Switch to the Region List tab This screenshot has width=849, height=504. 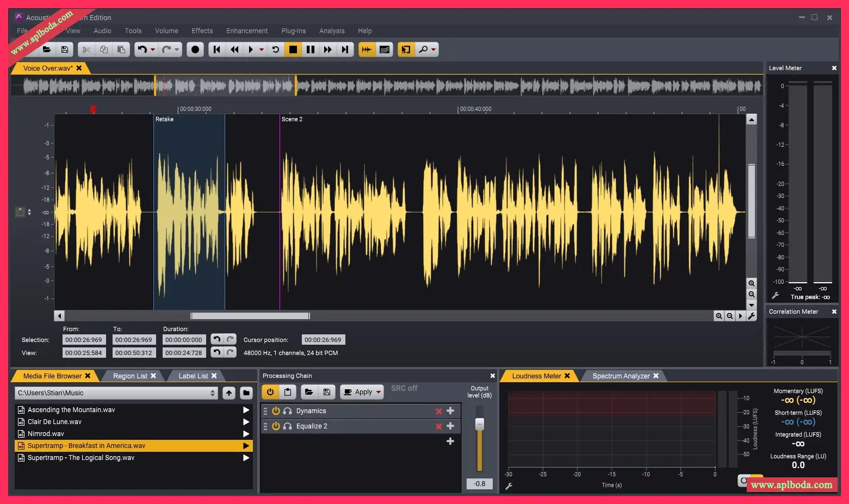point(130,376)
